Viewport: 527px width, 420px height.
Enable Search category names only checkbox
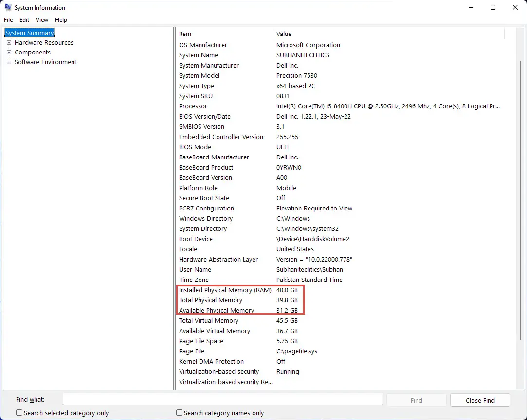coord(180,413)
